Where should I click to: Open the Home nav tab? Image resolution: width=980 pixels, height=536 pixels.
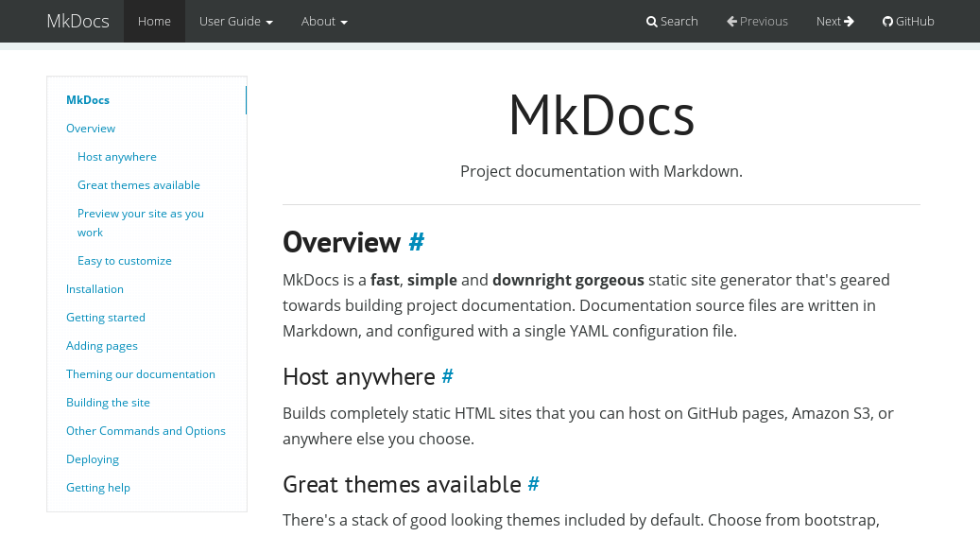point(154,21)
